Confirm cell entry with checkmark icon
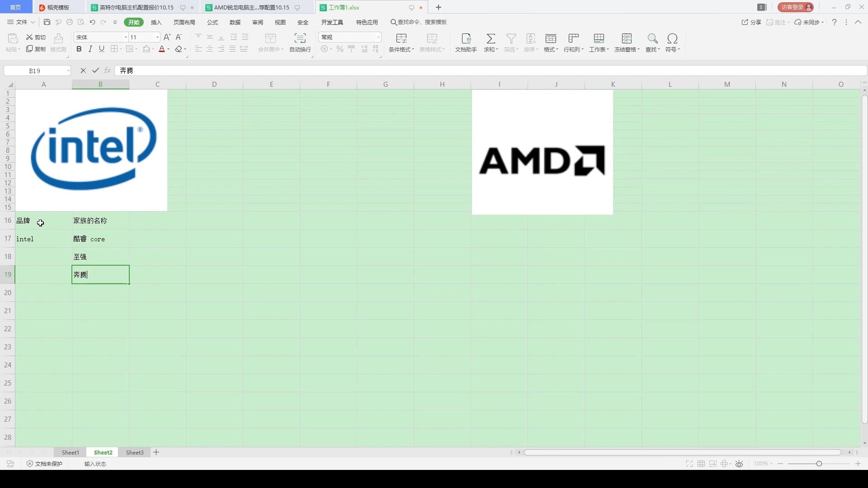 click(95, 70)
